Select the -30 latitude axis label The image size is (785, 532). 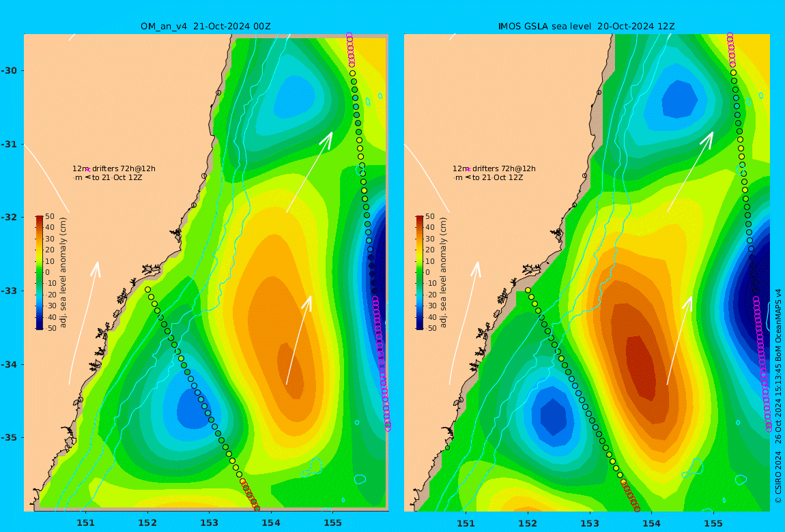tap(8, 70)
